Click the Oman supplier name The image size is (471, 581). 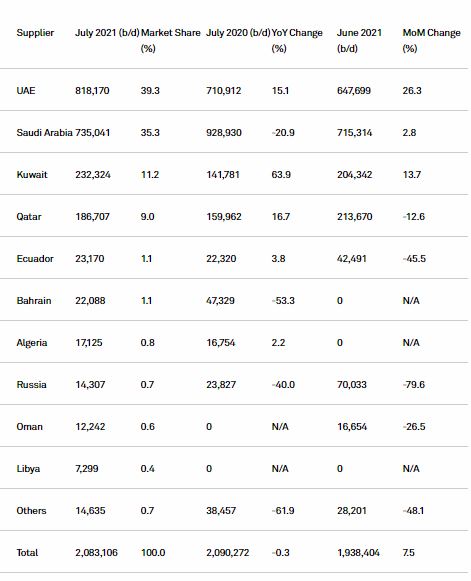[x=29, y=427]
